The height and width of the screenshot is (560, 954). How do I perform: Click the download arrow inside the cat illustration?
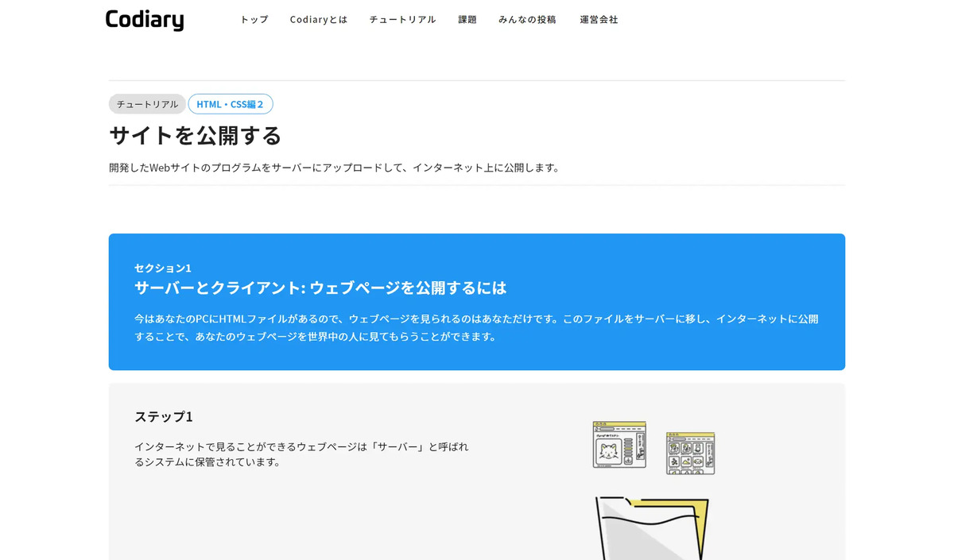click(x=629, y=461)
